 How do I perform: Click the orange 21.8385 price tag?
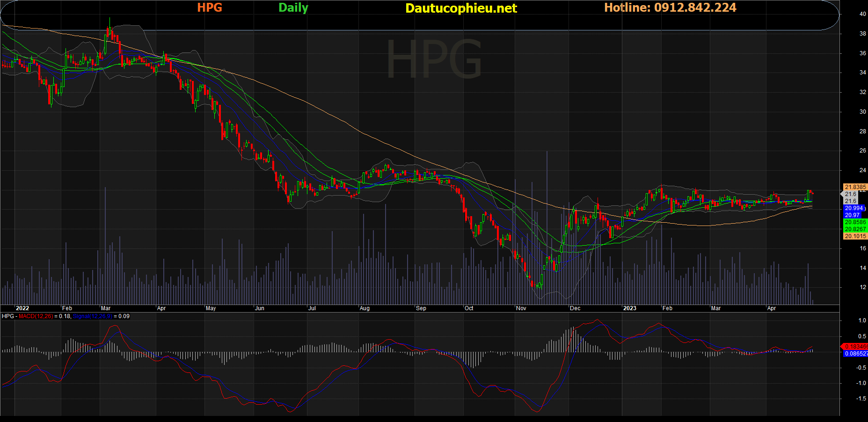click(x=855, y=187)
